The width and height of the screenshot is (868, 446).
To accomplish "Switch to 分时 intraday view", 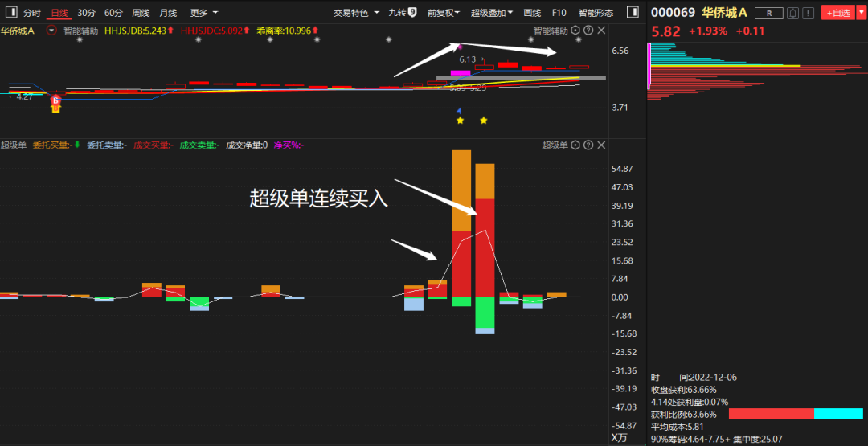I will pos(32,13).
